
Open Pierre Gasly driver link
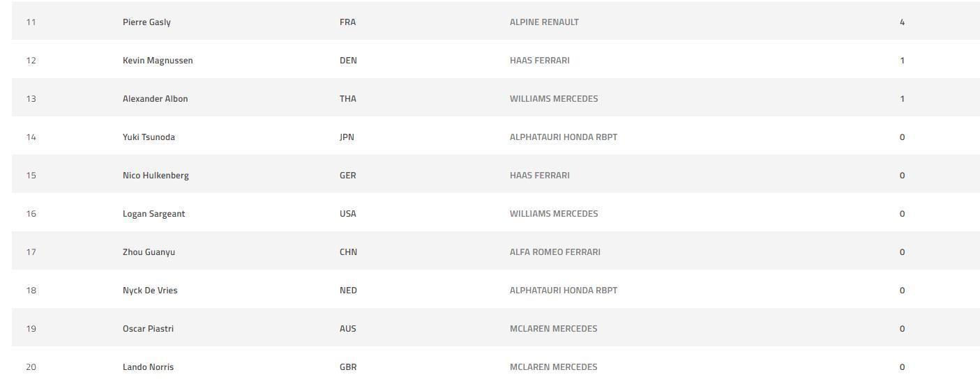tap(146, 22)
